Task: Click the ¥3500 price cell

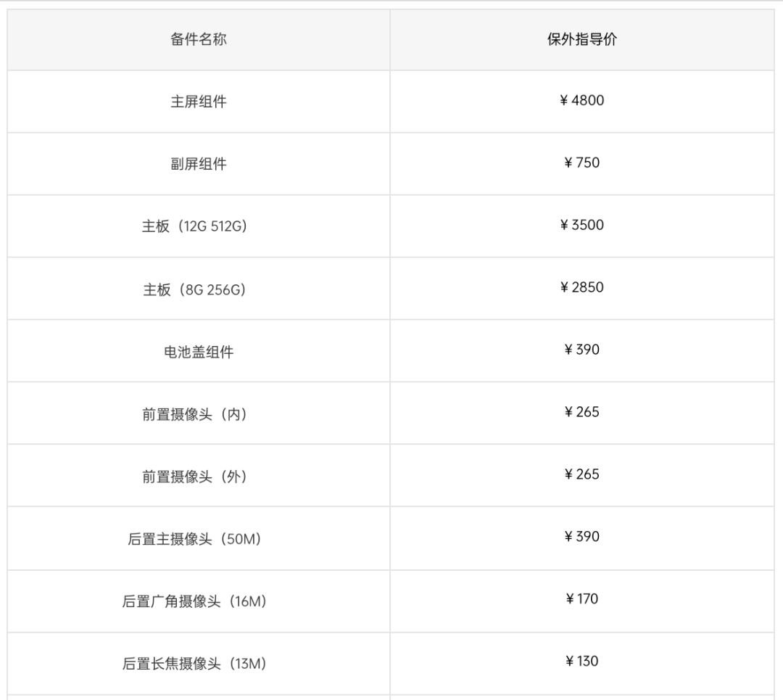Action: (x=581, y=226)
